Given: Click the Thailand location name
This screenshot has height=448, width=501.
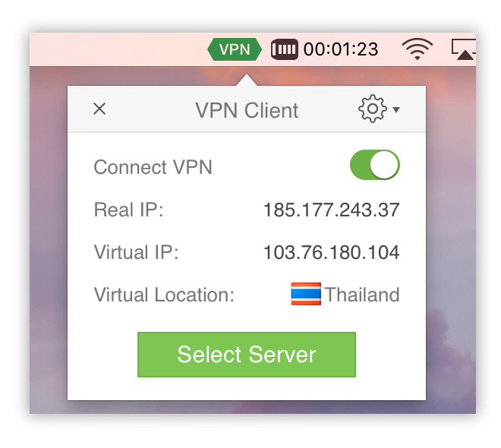Looking at the screenshot, I should click(x=362, y=295).
